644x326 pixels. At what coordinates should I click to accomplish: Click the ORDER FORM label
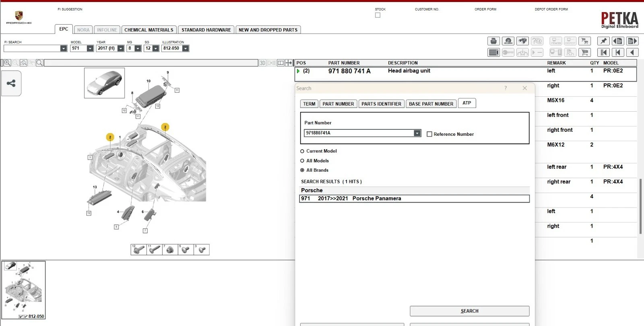(485, 9)
